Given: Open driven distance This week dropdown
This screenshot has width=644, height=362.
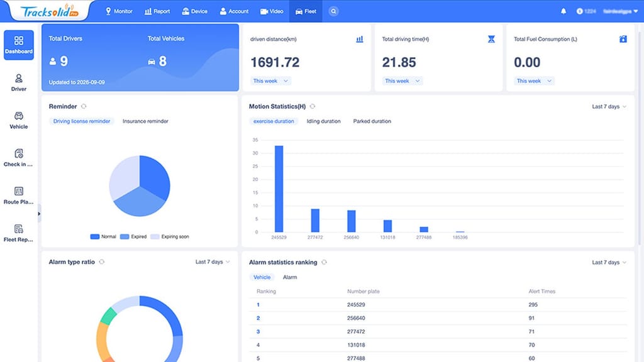Looking at the screenshot, I should 270,81.
